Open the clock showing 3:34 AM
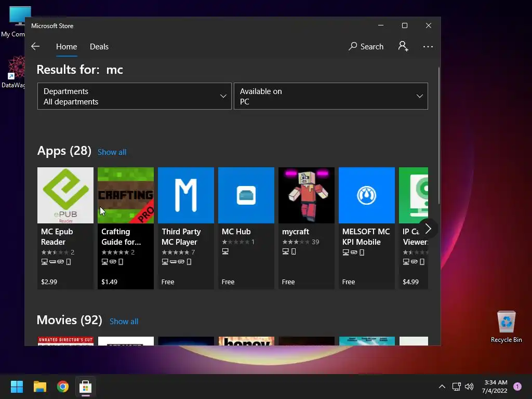The height and width of the screenshot is (399, 532). [495, 387]
